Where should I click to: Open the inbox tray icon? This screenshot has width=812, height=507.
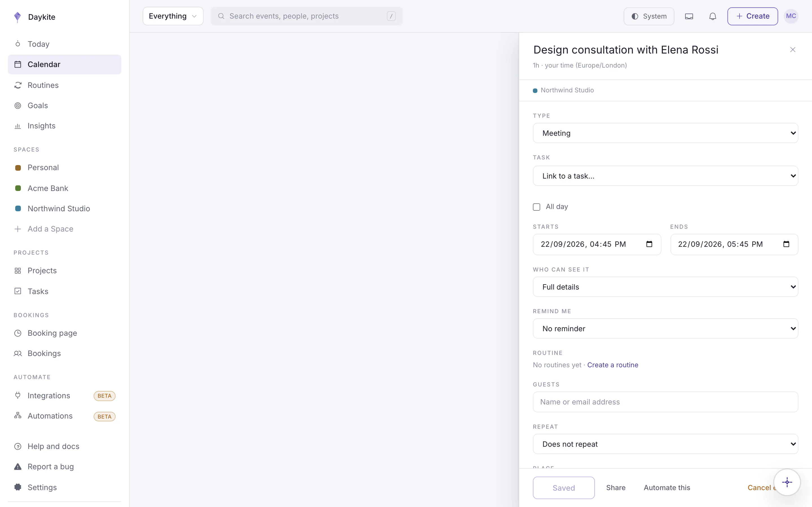coord(689,16)
